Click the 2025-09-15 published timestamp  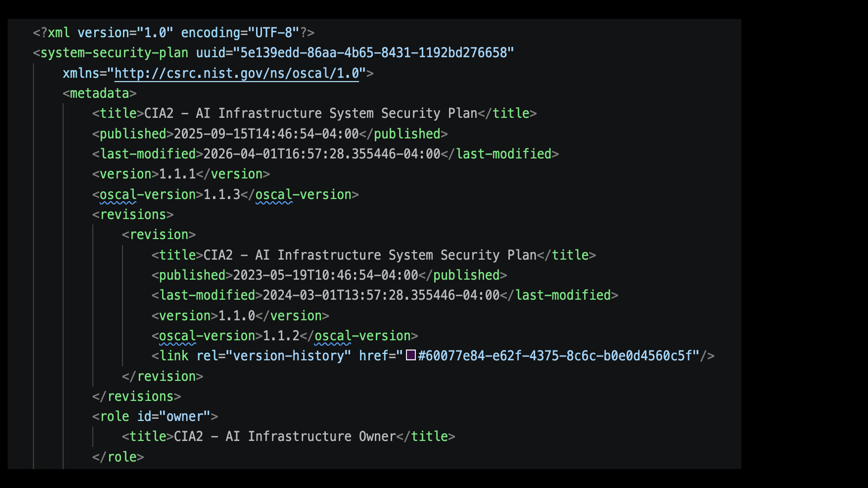click(266, 134)
